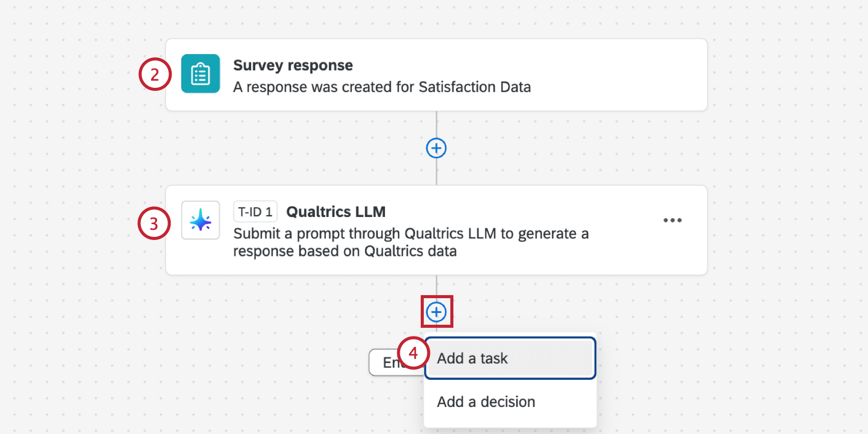
Task: Click the Satisfaction Data description text
Action: click(x=382, y=87)
